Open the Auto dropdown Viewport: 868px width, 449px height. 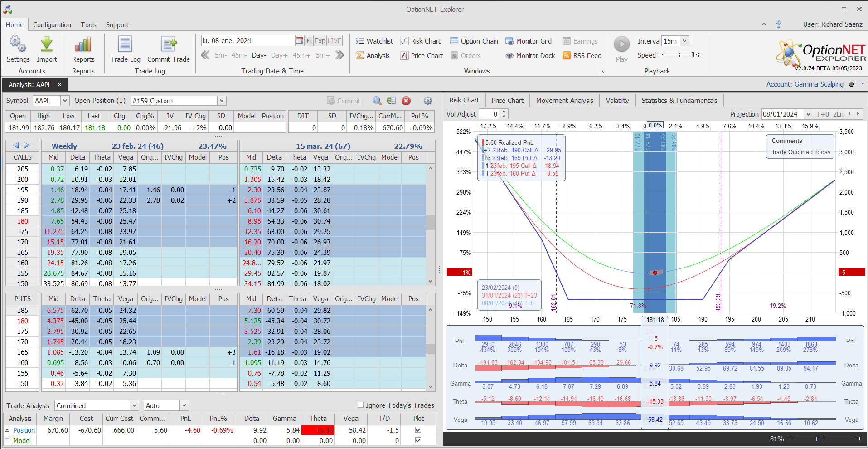pyautogui.click(x=184, y=405)
